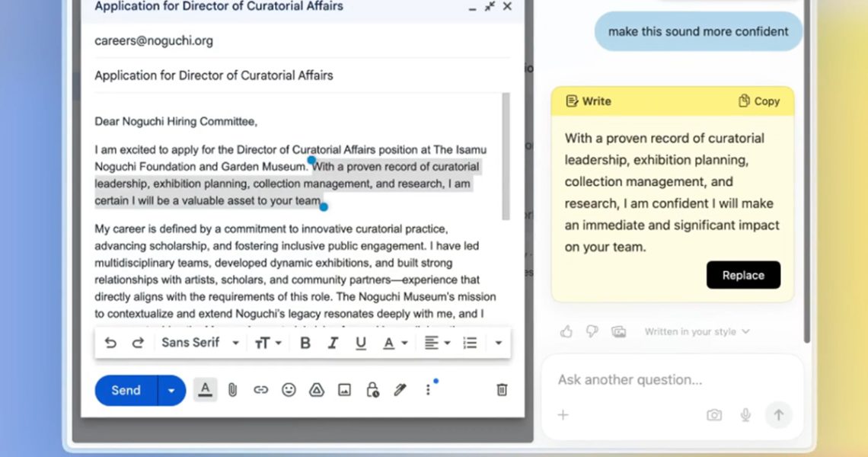Click the 'Dear Noguchi Hiring Committee,' greeting
This screenshot has height=457, width=868.
tap(176, 122)
